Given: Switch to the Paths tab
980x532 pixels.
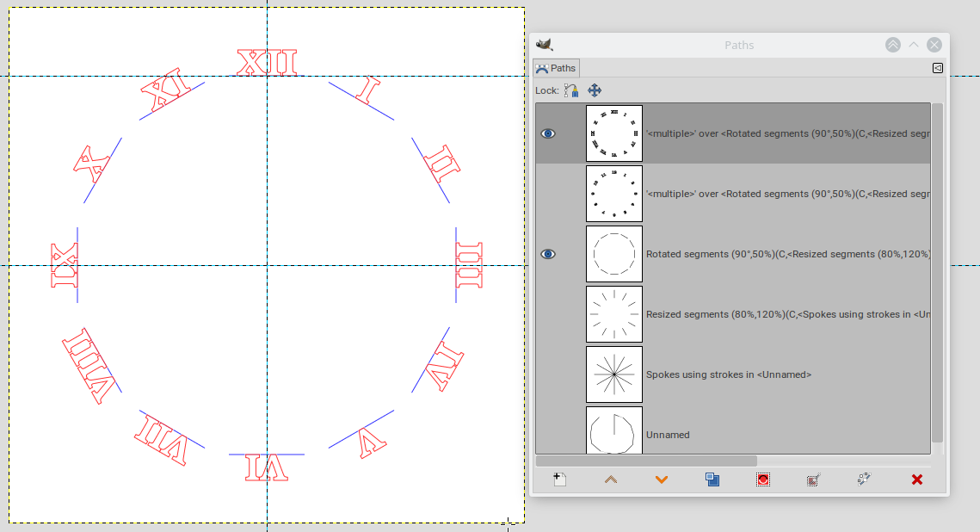Looking at the screenshot, I should tap(556, 68).
